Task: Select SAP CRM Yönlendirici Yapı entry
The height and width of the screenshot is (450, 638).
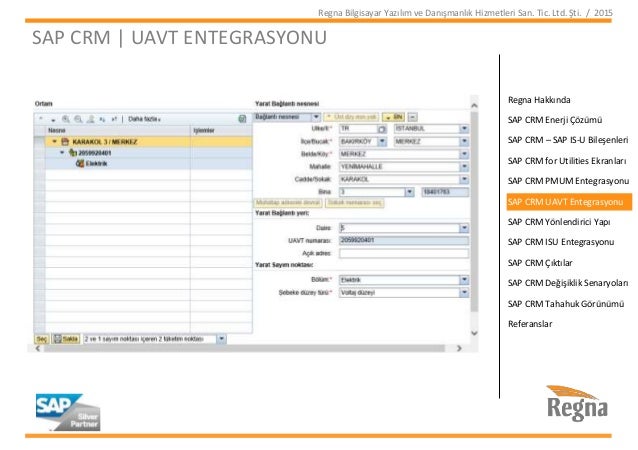Action: click(x=559, y=222)
